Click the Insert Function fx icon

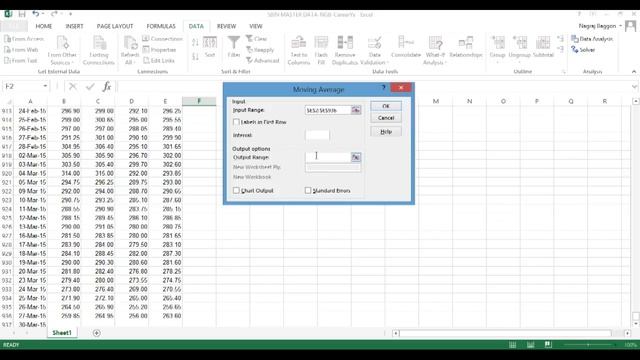click(107, 87)
